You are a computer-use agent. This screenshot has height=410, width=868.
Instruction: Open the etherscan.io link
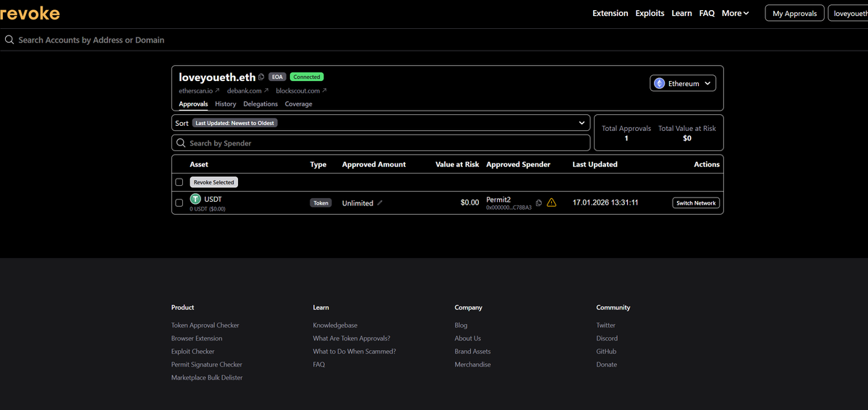[x=200, y=91]
